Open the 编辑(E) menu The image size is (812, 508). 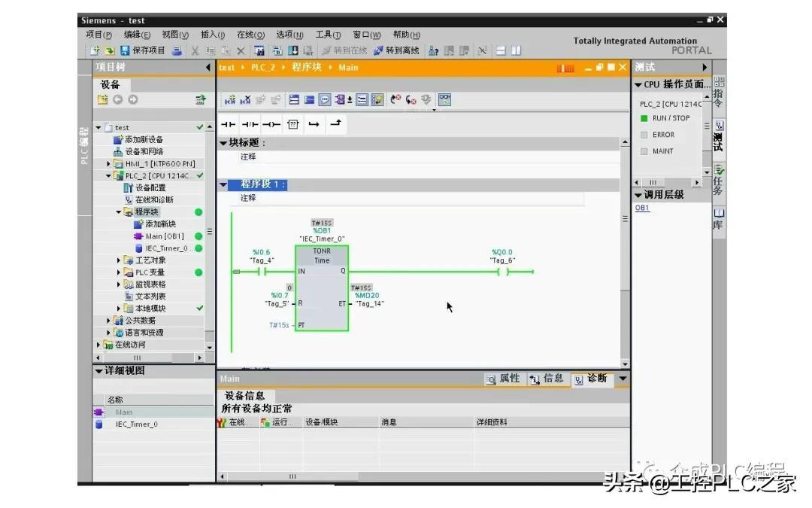(138, 35)
